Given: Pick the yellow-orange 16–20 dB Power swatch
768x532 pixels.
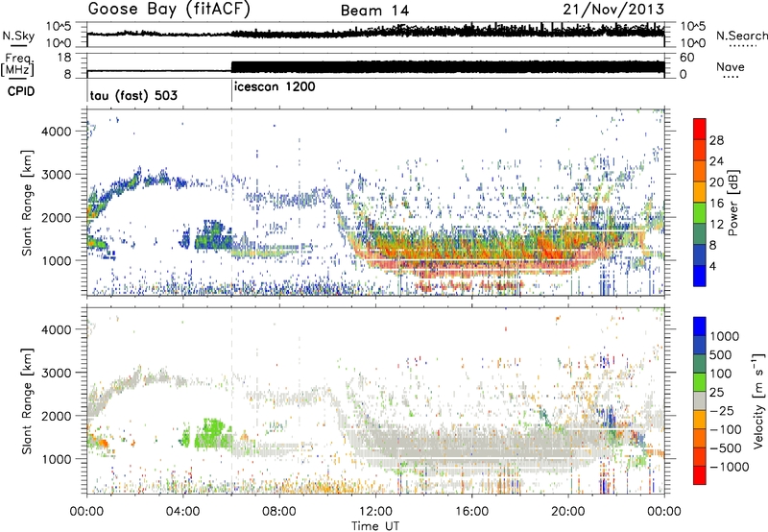Looking at the screenshot, I should pyautogui.click(x=700, y=192).
